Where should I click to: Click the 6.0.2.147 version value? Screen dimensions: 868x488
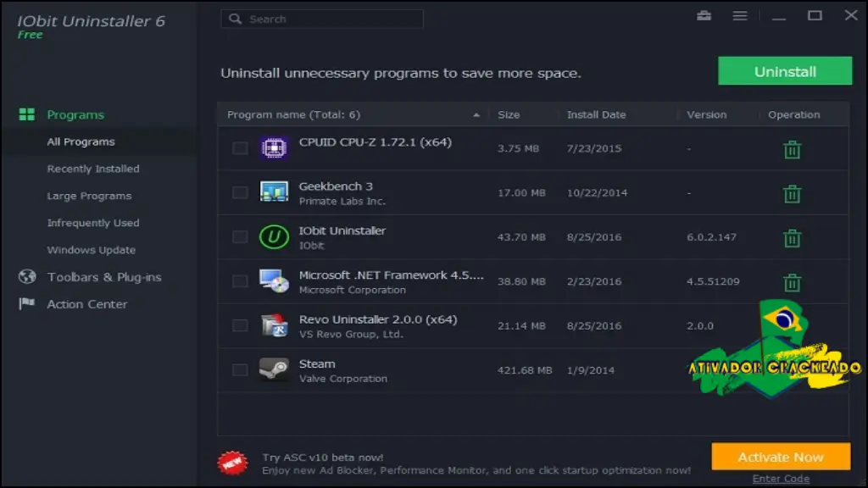click(711, 237)
